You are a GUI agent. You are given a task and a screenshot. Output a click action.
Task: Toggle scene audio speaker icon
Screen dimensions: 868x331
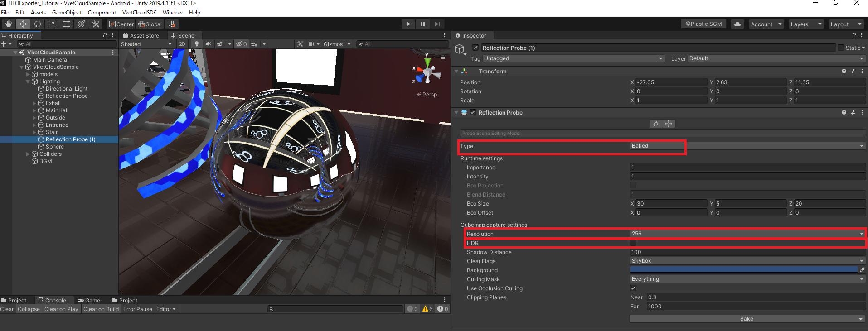pyautogui.click(x=209, y=44)
